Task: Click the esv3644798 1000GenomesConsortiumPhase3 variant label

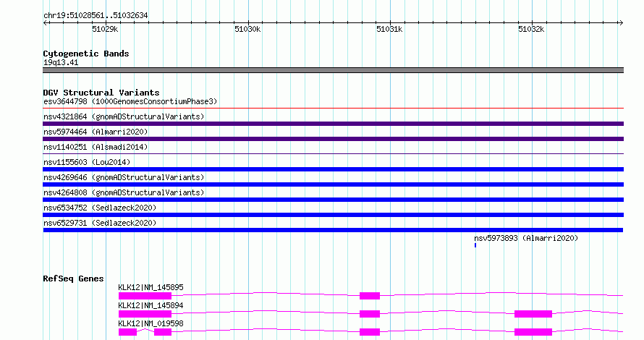Action: pos(130,101)
